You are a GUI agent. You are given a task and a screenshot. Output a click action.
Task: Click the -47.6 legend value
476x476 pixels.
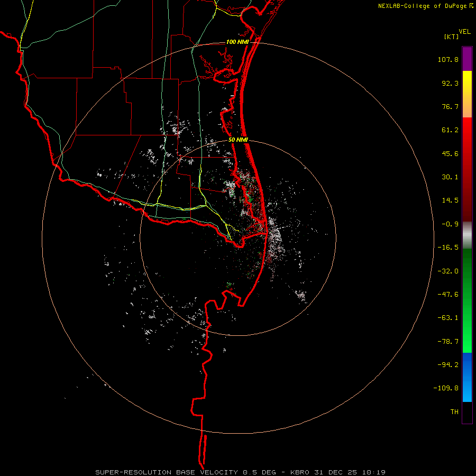(448, 295)
